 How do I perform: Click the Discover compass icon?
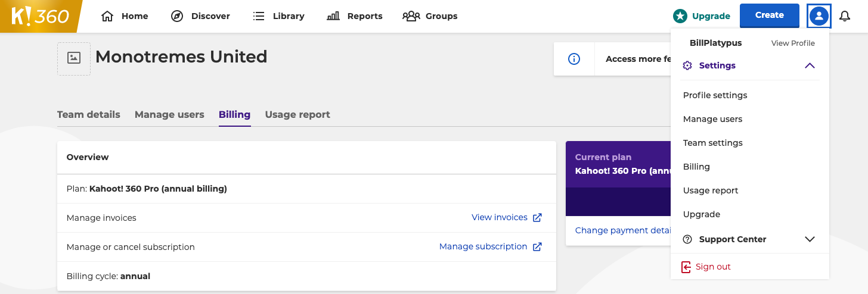tap(177, 16)
